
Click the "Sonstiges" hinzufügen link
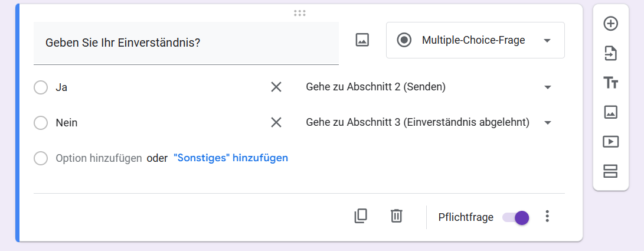[x=231, y=158]
